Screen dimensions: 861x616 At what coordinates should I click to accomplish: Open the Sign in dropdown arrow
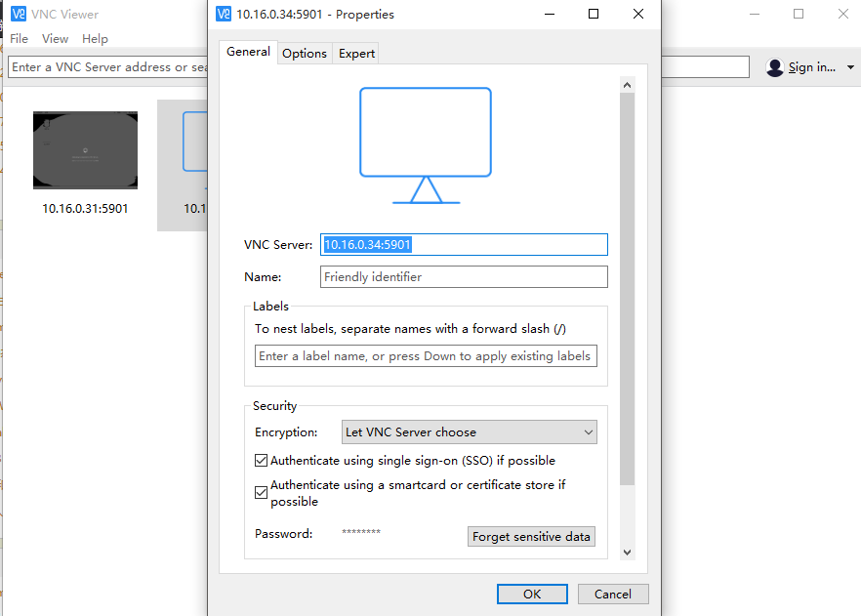coord(850,67)
